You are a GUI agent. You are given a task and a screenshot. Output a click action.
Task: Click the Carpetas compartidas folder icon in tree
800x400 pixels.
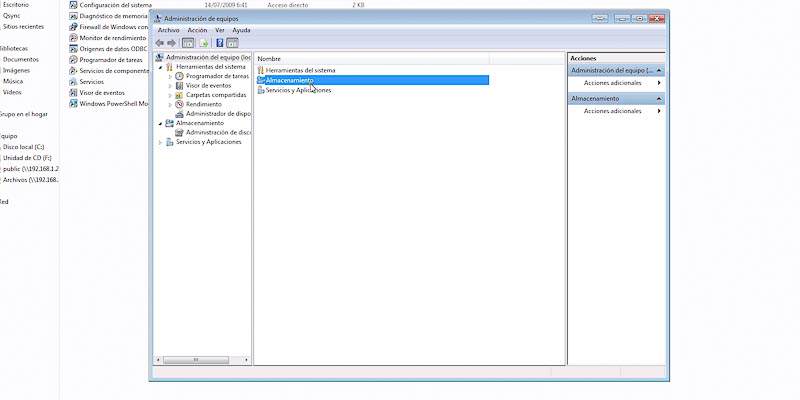(x=179, y=95)
